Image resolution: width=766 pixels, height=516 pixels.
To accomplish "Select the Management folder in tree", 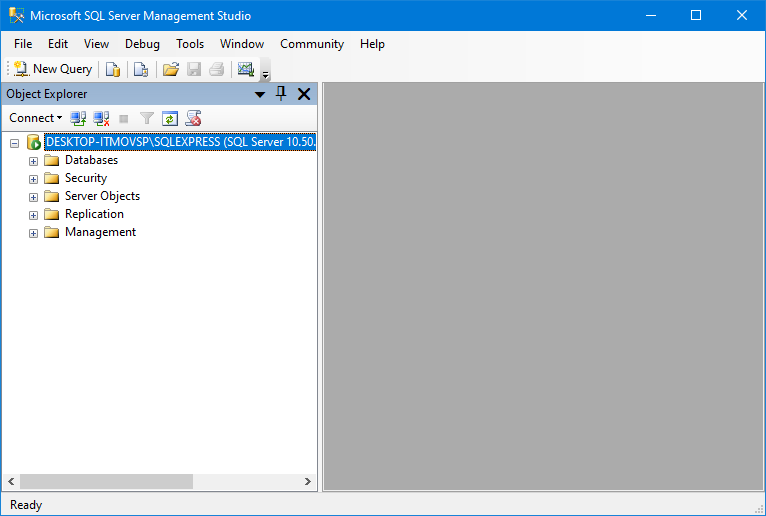I will pyautogui.click(x=100, y=232).
